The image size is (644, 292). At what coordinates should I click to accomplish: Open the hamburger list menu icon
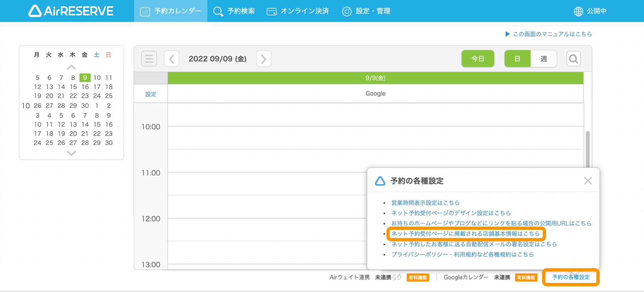click(149, 59)
